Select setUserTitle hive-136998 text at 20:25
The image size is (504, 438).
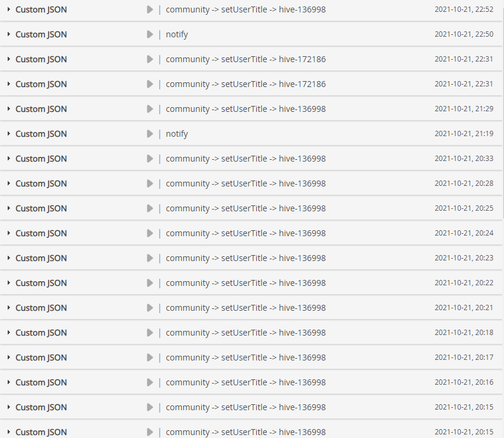click(245, 208)
